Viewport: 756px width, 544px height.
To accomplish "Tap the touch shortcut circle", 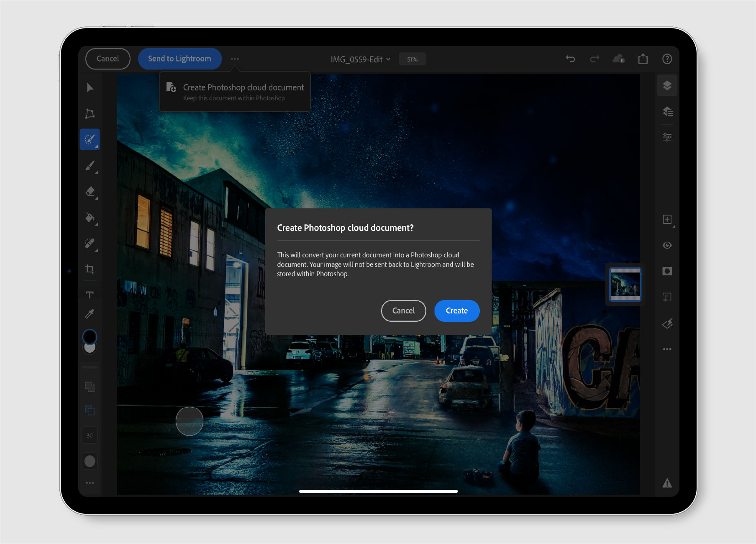I will click(190, 421).
